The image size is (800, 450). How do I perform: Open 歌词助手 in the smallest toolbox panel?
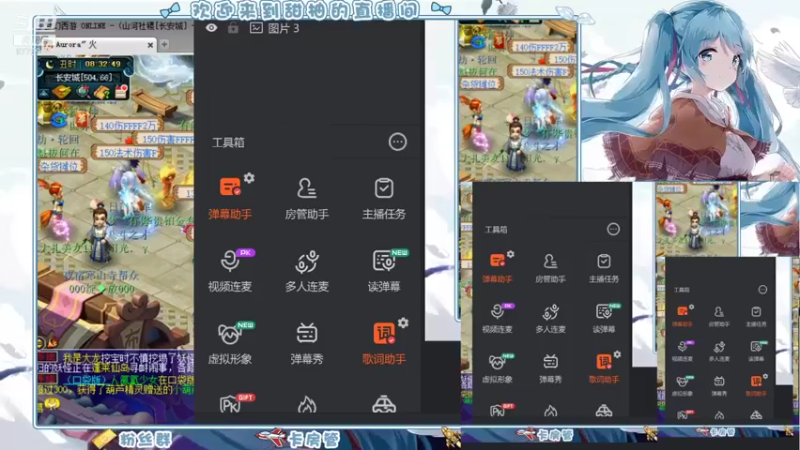756,385
